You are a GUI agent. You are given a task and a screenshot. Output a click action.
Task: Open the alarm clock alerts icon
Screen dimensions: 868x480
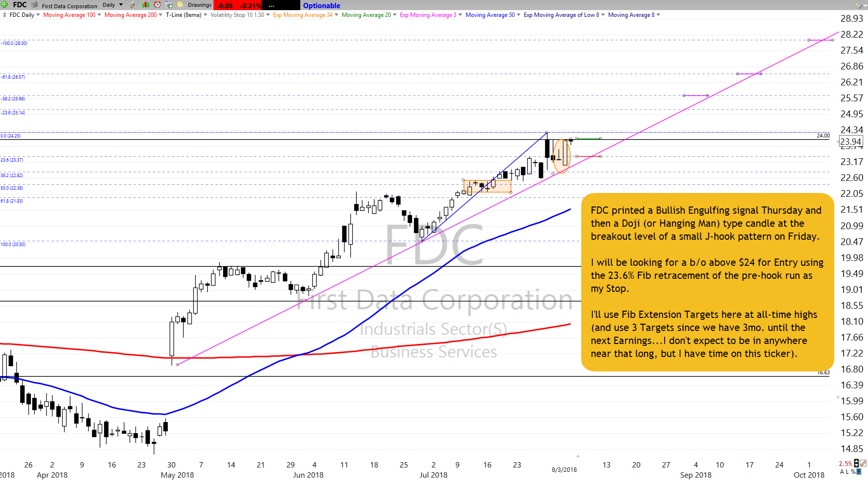click(157, 5)
